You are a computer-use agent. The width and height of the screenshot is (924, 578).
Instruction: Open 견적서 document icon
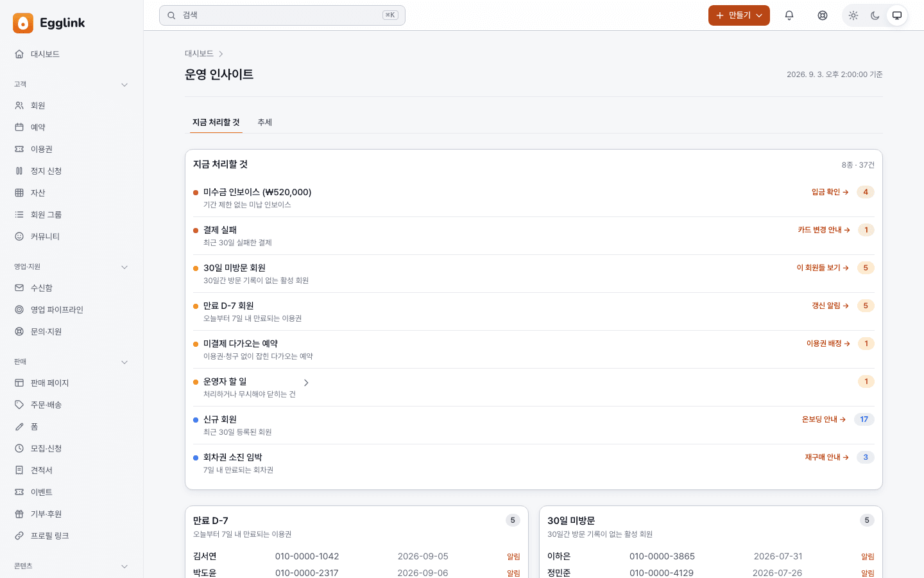coord(19,470)
